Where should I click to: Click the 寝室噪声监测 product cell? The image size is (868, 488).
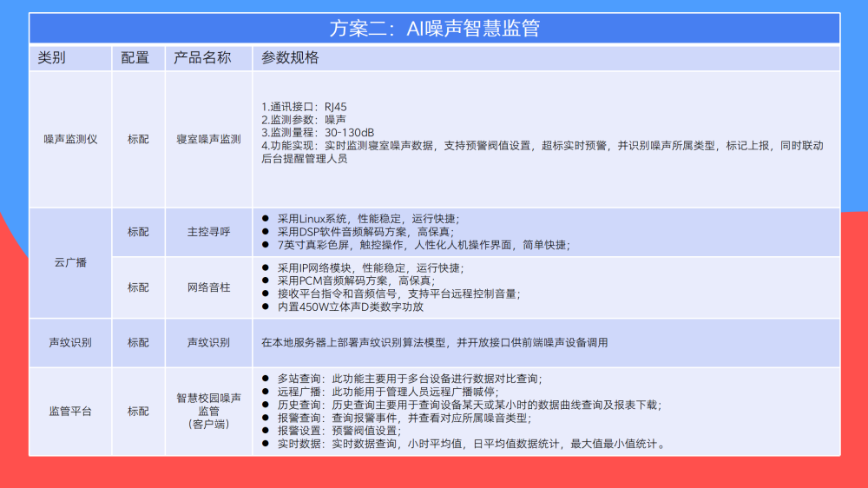point(208,140)
